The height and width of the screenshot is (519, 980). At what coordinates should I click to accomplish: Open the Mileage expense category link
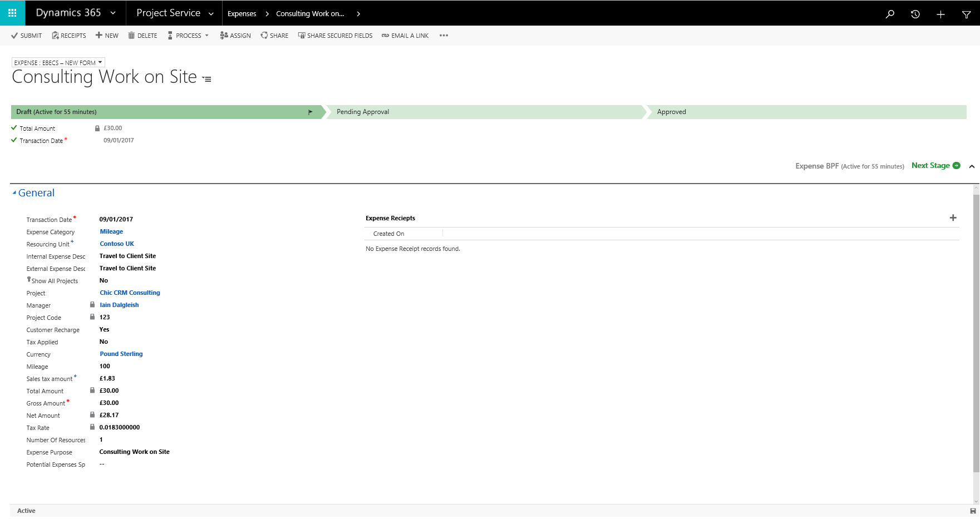(x=111, y=231)
